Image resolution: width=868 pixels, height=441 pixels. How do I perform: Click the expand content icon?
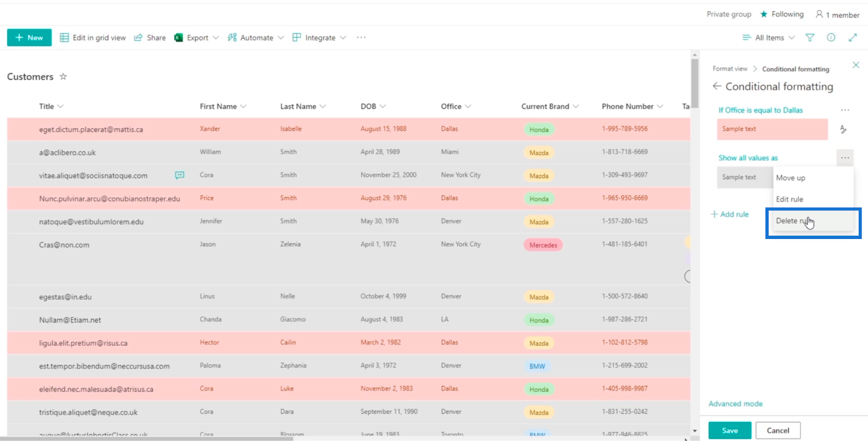853,37
